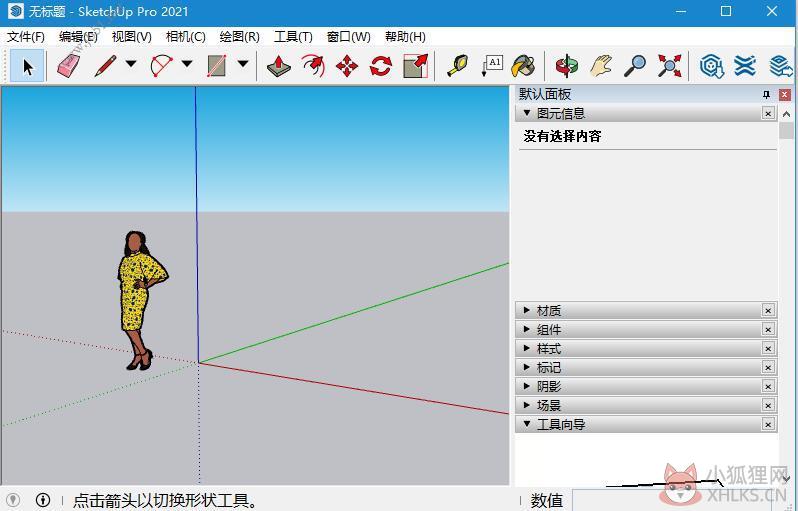Close the 图元信息 panel section

pyautogui.click(x=768, y=113)
